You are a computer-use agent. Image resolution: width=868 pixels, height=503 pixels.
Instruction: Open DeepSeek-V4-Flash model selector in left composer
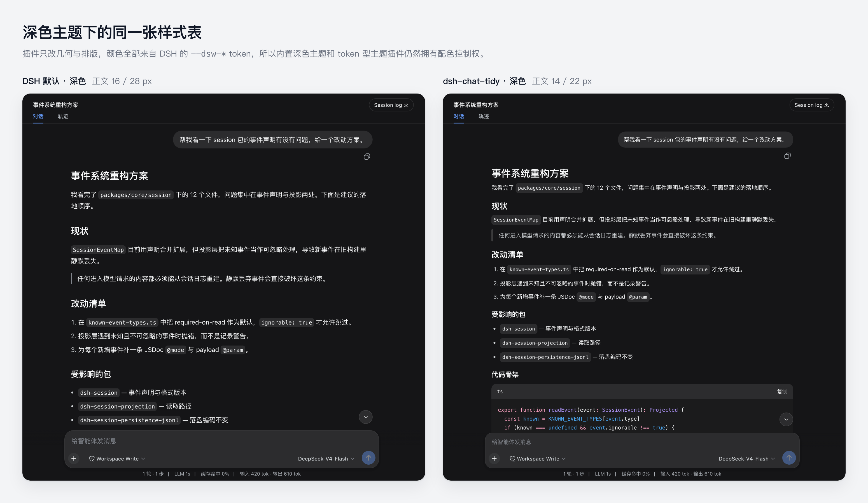click(x=326, y=459)
